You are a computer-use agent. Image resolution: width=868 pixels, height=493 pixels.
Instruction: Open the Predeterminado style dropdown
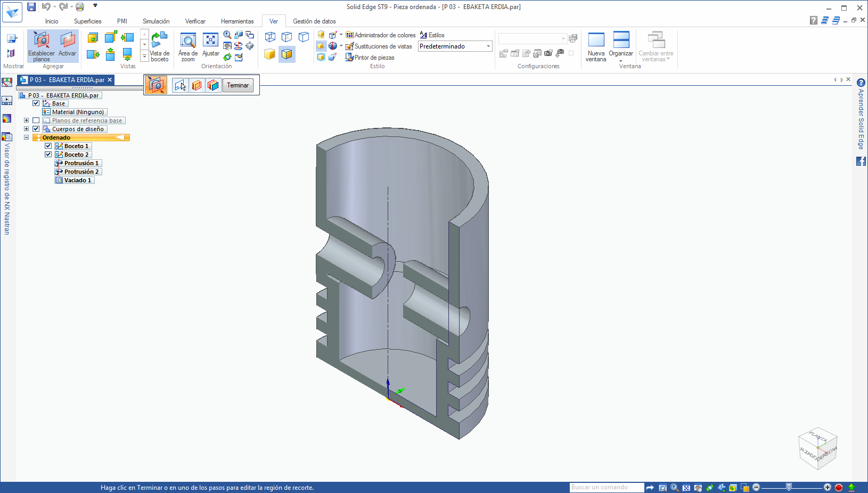(488, 46)
